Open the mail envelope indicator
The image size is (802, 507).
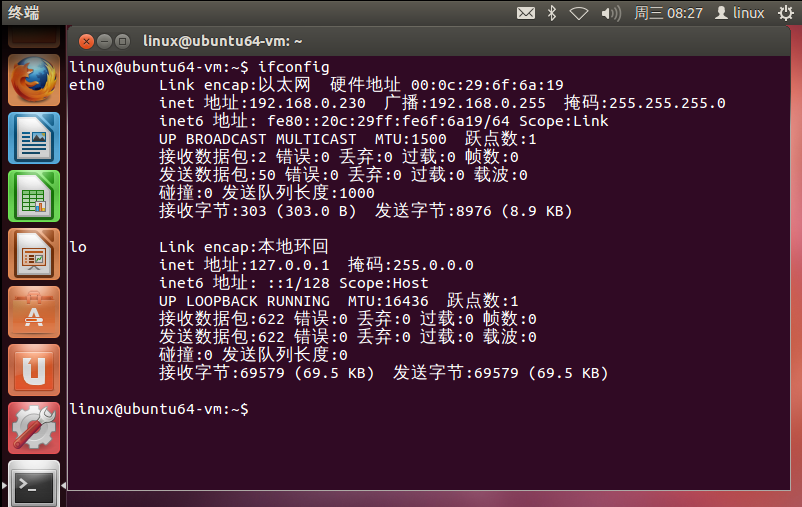526,13
